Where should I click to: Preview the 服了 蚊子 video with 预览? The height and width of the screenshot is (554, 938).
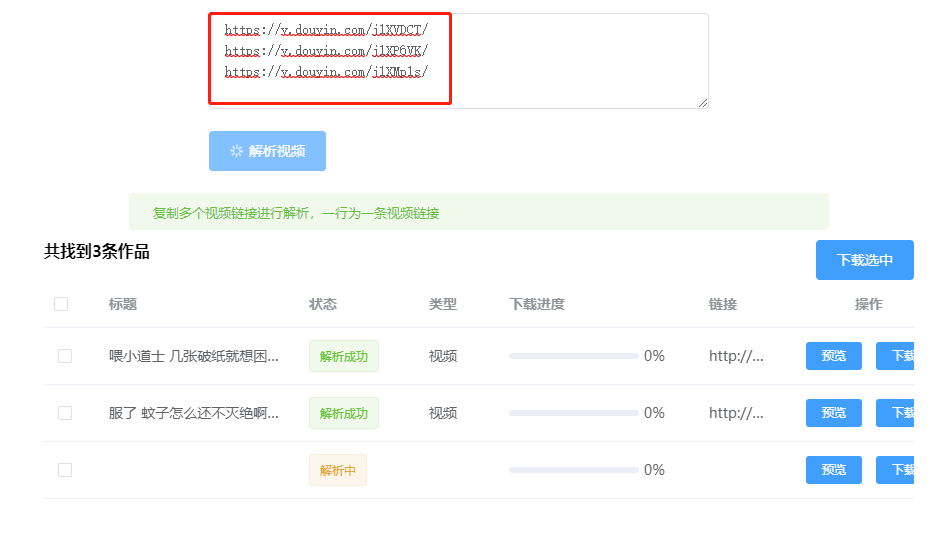[x=833, y=413]
